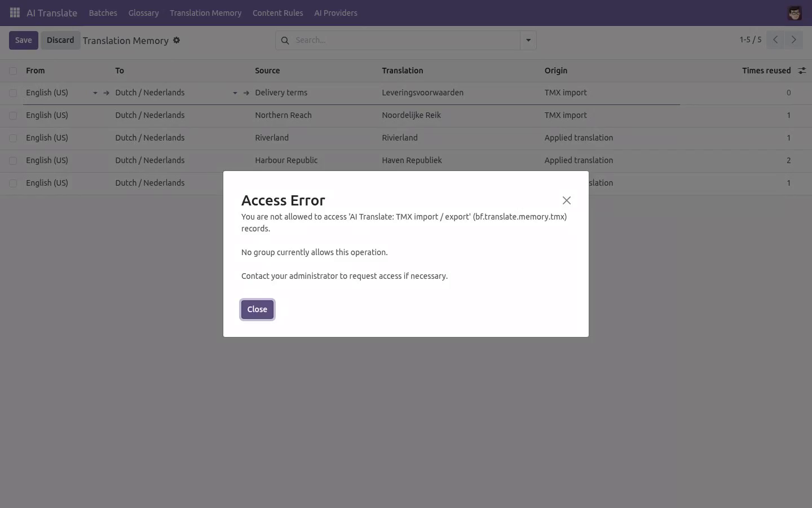812x508 pixels.
Task: Click the Harbour Republic source cell
Action: click(x=286, y=160)
